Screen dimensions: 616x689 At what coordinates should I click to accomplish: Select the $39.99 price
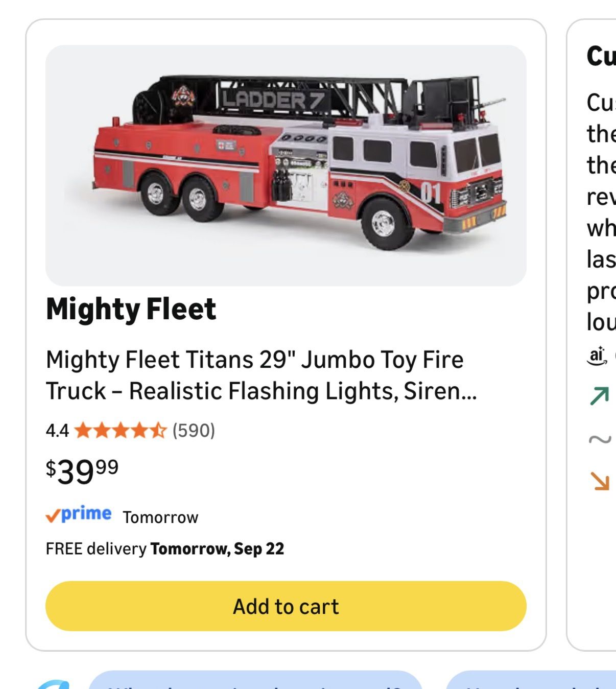click(x=82, y=471)
